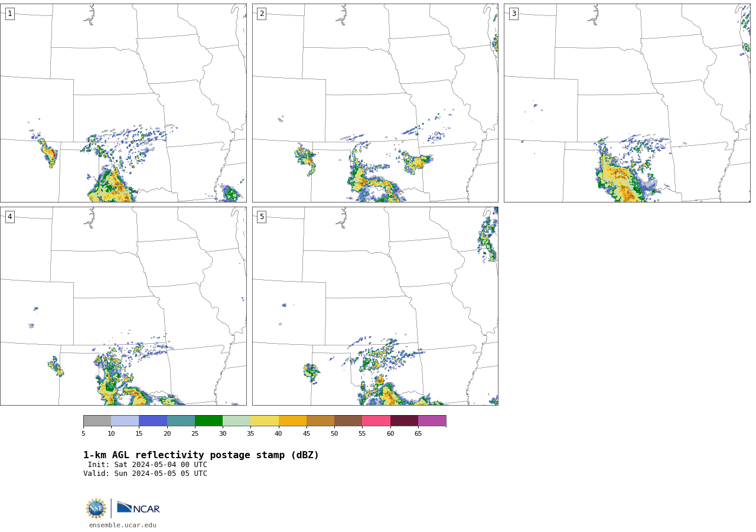Screen dimensions: 756x532
Task: Click the 1-km AGL reflectivity title
Action: [201, 455]
